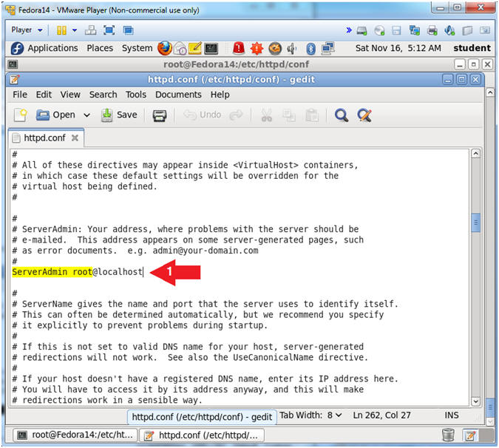Open gedit Tools menu
This screenshot has height=448, width=499.
(136, 95)
